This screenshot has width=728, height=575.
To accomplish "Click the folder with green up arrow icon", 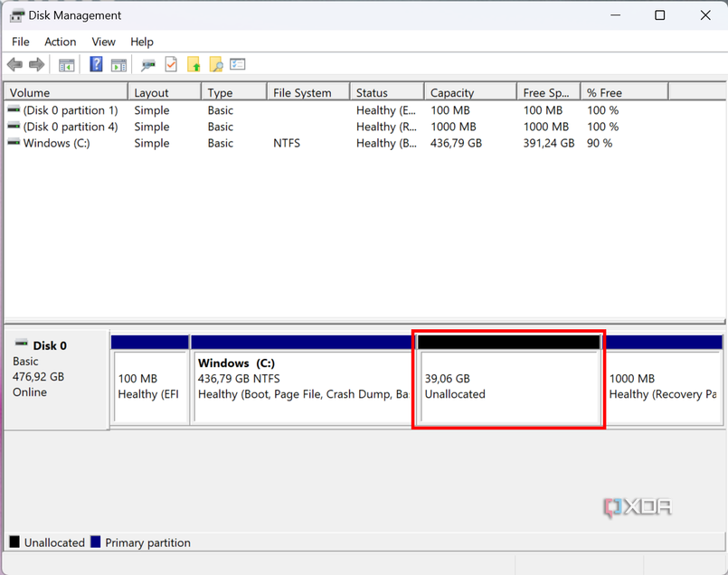I will [x=194, y=64].
